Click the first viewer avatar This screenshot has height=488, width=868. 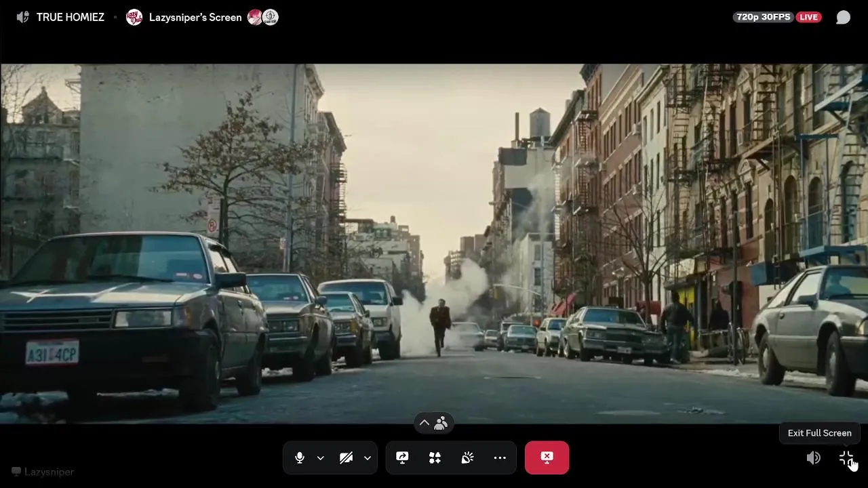point(255,18)
